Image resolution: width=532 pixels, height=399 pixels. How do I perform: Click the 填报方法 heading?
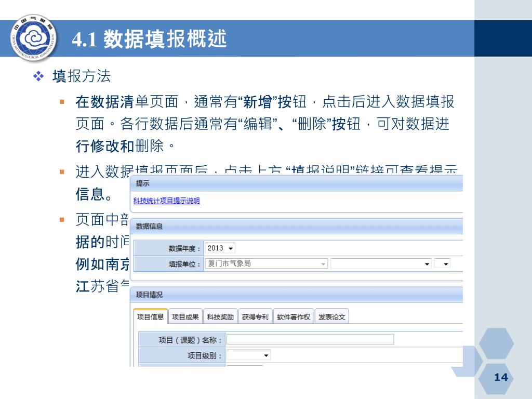pyautogui.click(x=82, y=76)
